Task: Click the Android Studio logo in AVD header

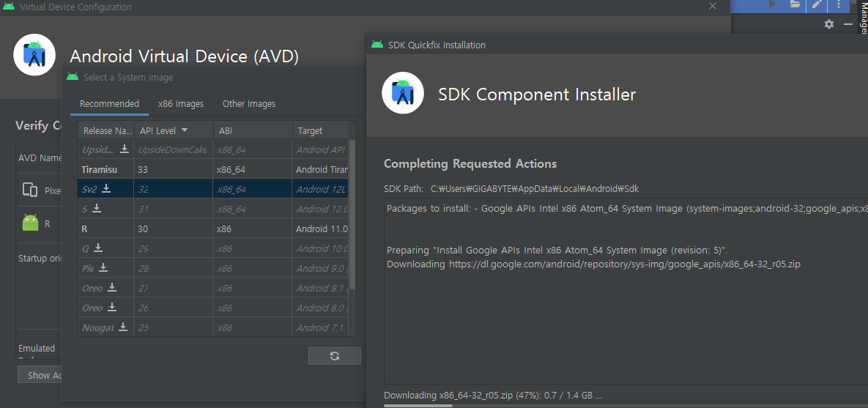Action: click(34, 54)
